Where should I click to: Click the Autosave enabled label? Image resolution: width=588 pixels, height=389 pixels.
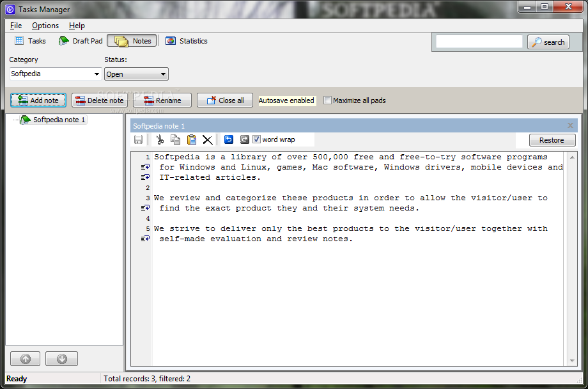coord(286,100)
